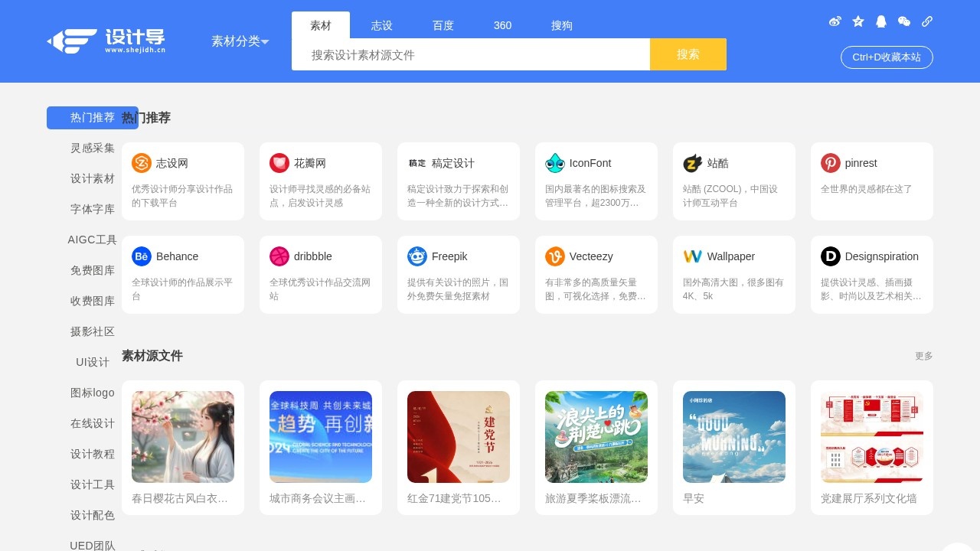Click the 志设网 orange logo icon

pyautogui.click(x=142, y=163)
